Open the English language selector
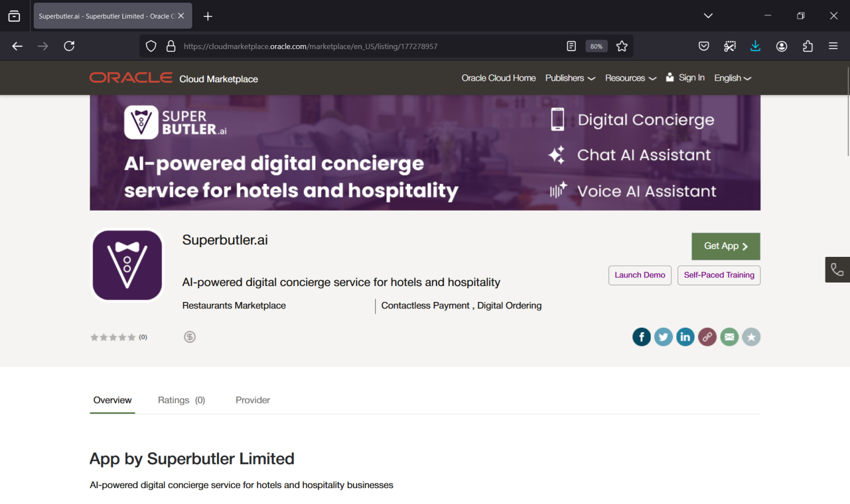850x504 pixels. coord(732,78)
